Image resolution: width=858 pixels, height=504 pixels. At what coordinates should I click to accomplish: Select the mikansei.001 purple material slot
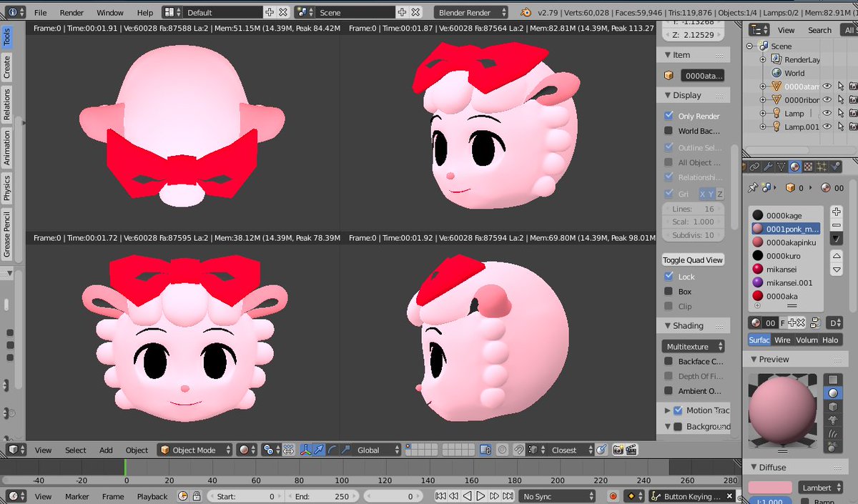[785, 282]
